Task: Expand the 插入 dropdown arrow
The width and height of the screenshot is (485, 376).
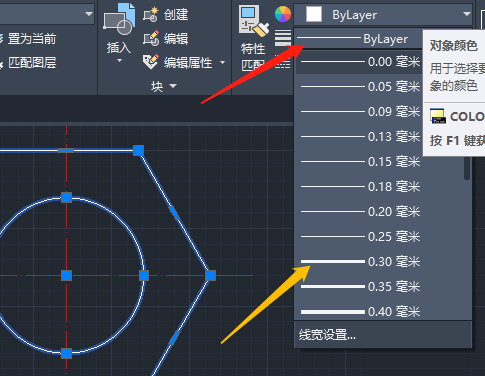Action: tap(119, 61)
